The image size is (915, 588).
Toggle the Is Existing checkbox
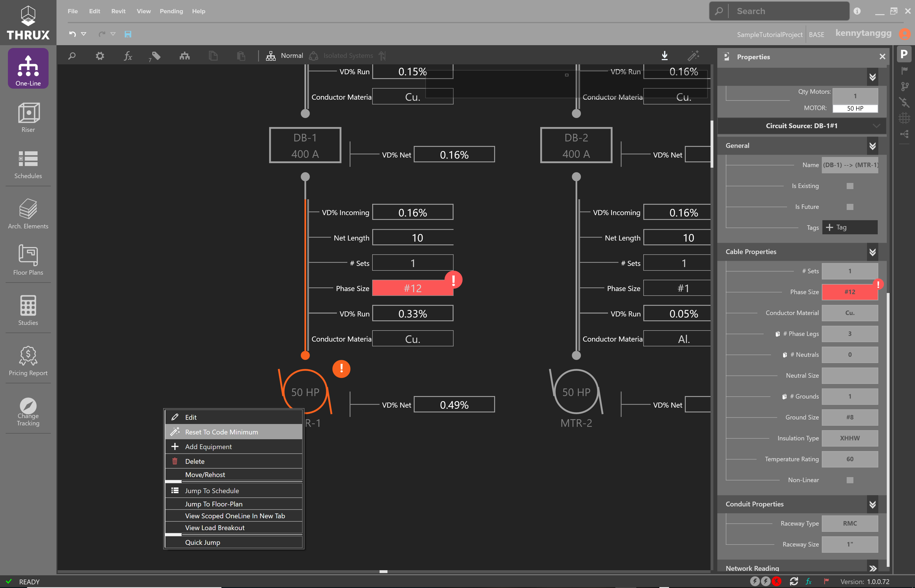click(x=850, y=186)
